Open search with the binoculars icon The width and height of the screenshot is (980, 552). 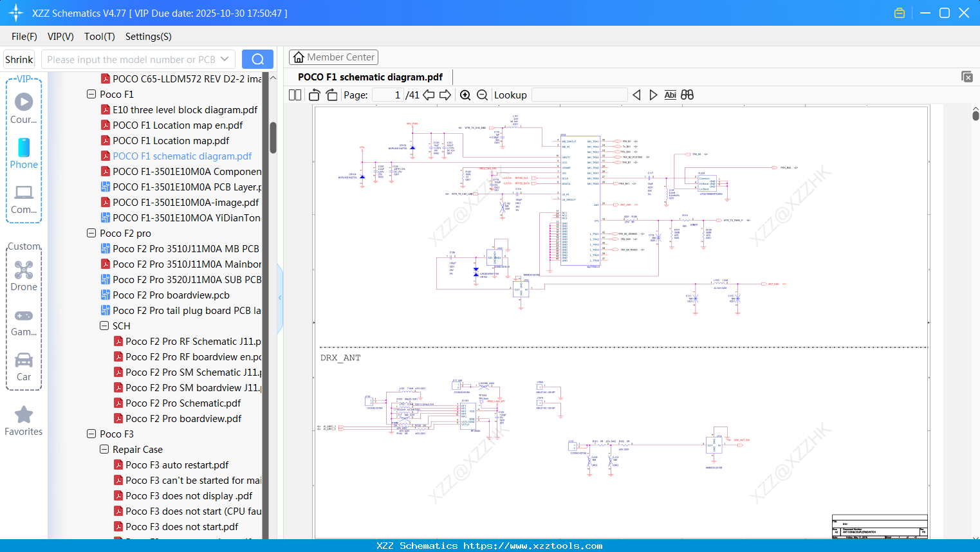tap(687, 95)
